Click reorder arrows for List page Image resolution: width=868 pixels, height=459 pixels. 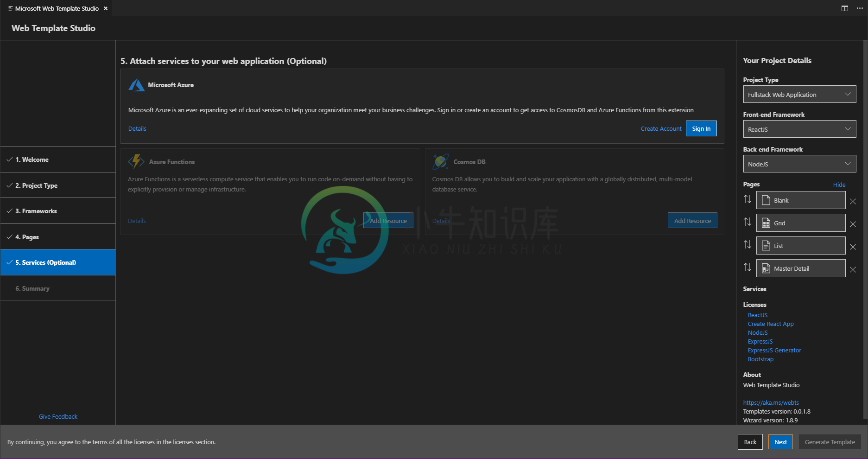[748, 245]
